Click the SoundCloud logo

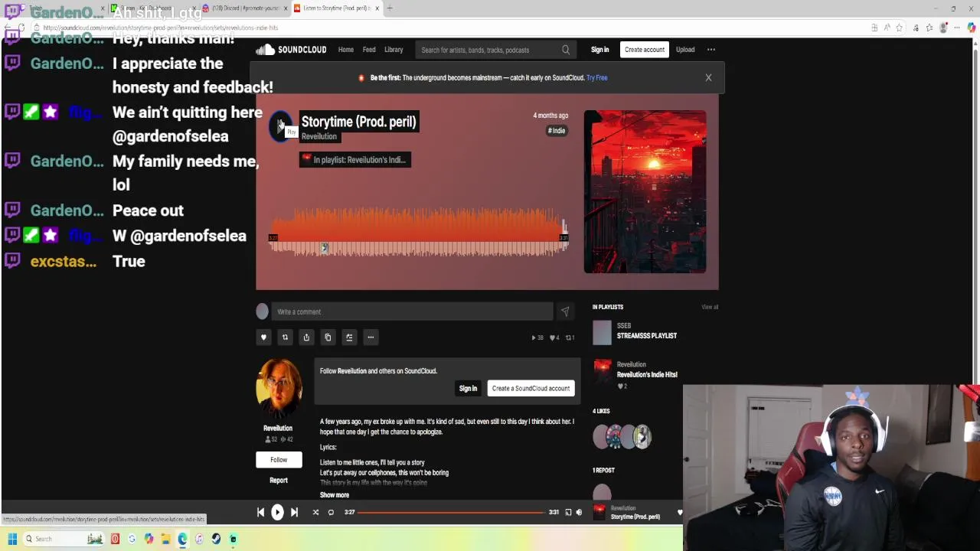tap(292, 50)
